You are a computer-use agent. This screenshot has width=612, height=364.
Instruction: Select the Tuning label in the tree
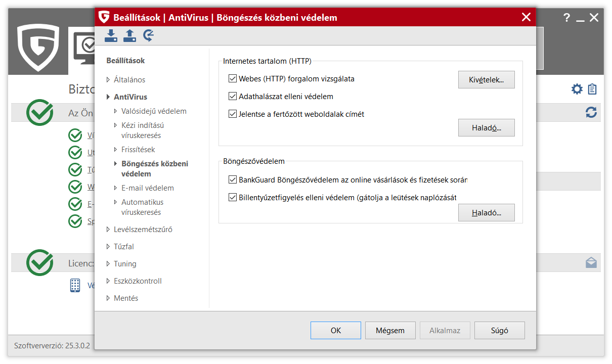(x=125, y=264)
